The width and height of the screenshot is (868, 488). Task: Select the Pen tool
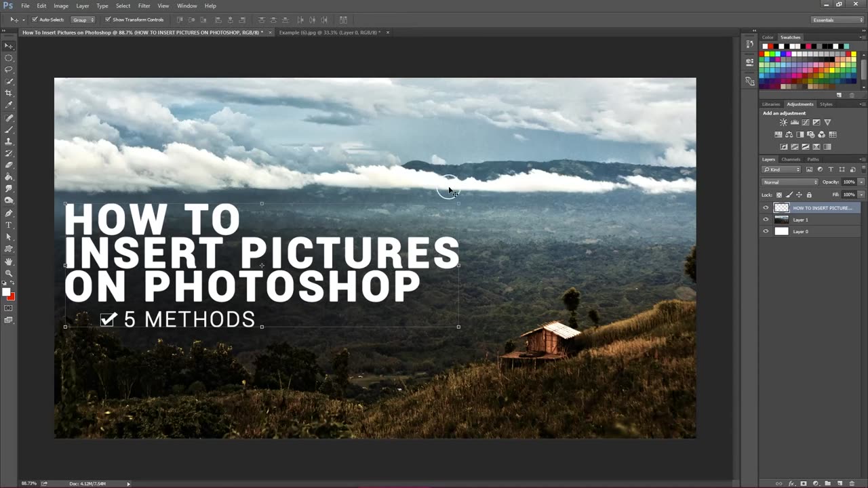click(9, 213)
